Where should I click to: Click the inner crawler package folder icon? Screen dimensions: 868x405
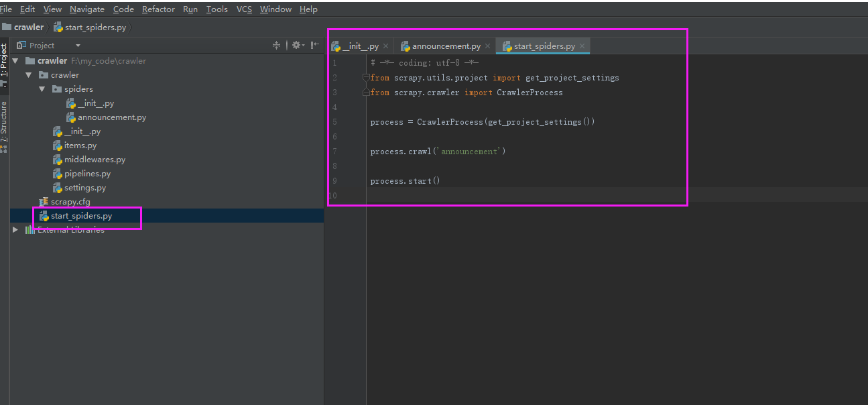pos(44,75)
